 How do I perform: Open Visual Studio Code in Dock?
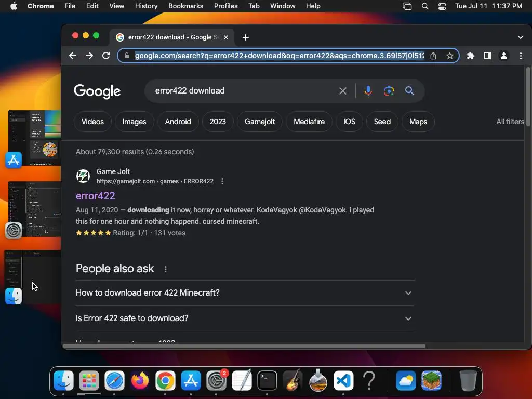pyautogui.click(x=343, y=380)
